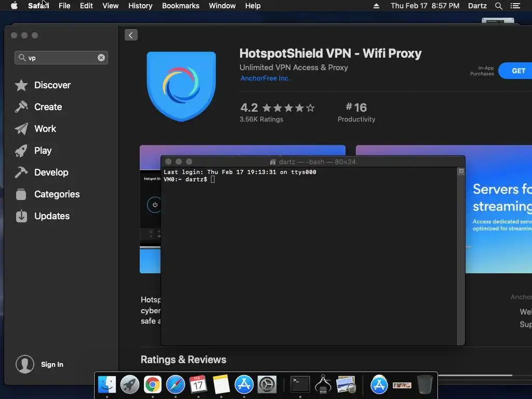Screen dimensions: 532x399
Task: Open the image strip dock item
Action: [402, 385]
